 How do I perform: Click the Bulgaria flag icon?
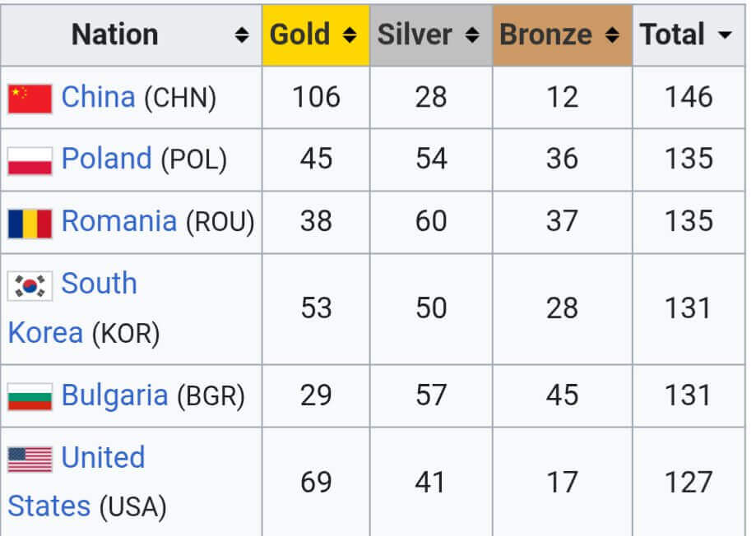pos(30,396)
